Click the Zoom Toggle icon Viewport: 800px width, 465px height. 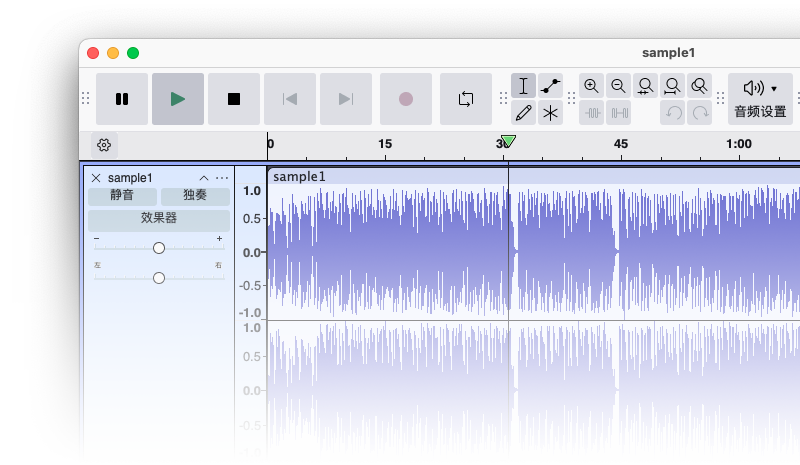click(700, 86)
